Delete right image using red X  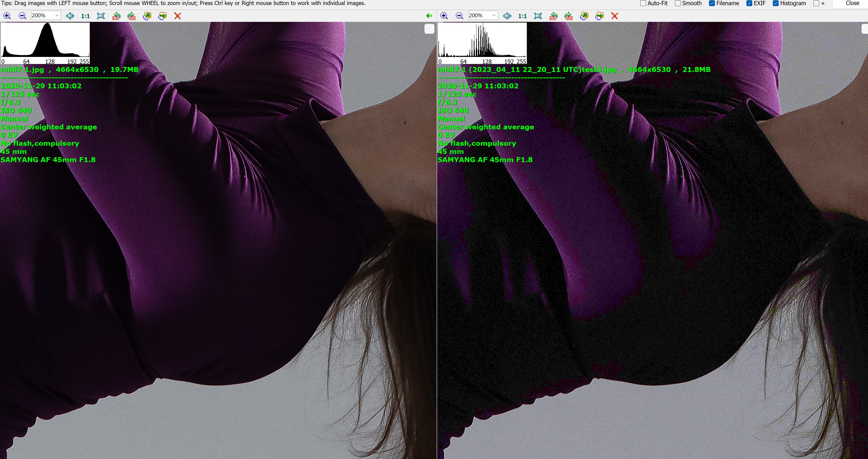click(615, 16)
